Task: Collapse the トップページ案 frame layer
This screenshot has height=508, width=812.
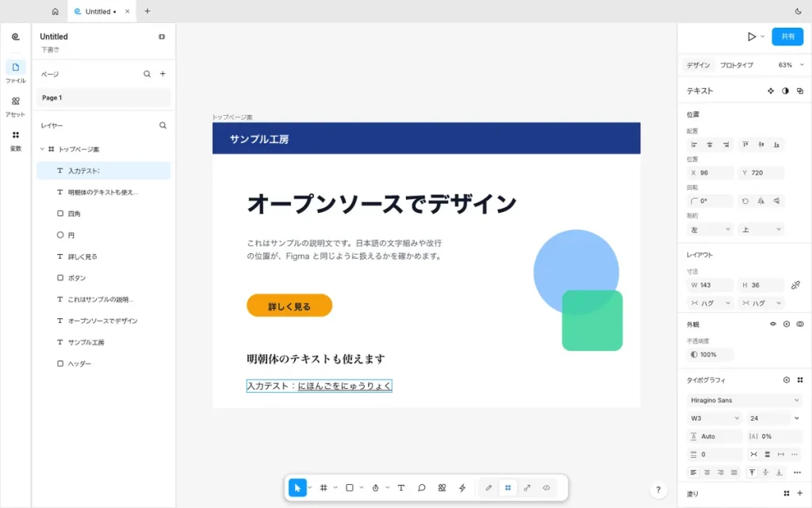Action: [x=43, y=149]
